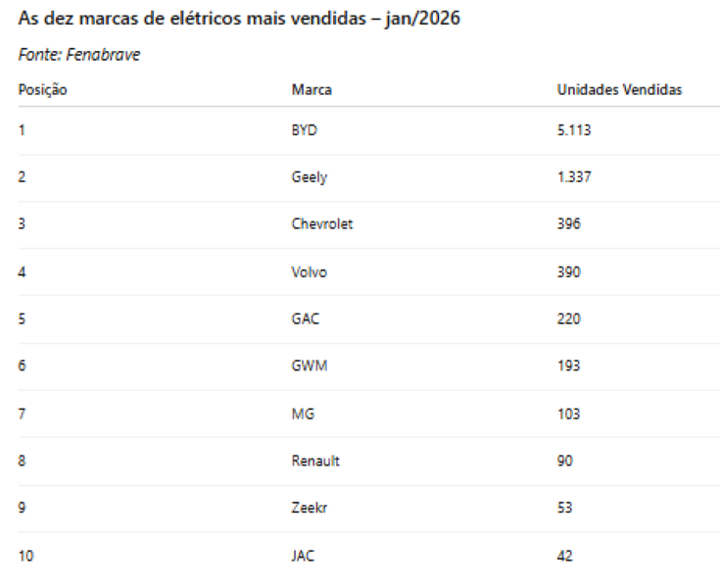The image size is (720, 588).
Task: Click position number 10 in the table
Action: tap(25, 556)
